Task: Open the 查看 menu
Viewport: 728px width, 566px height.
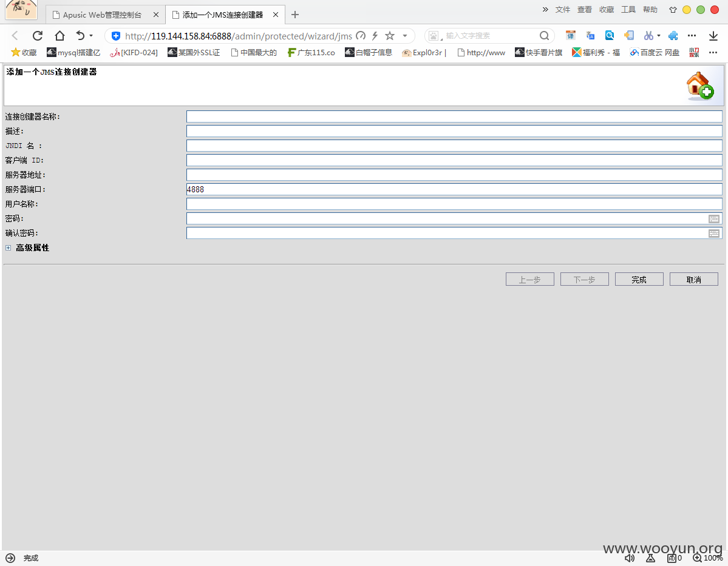Action: click(585, 9)
